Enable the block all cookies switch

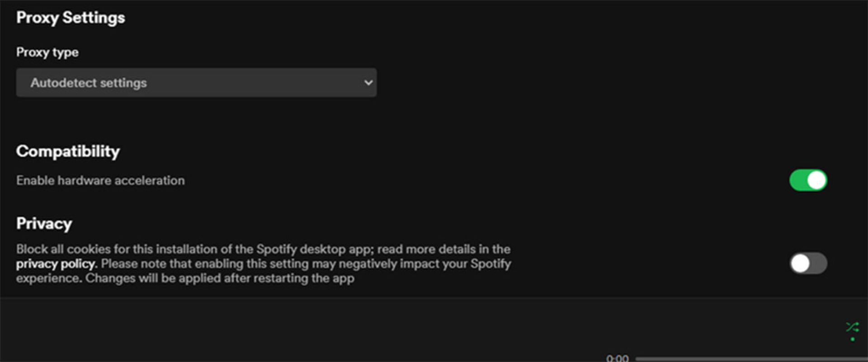point(808,263)
